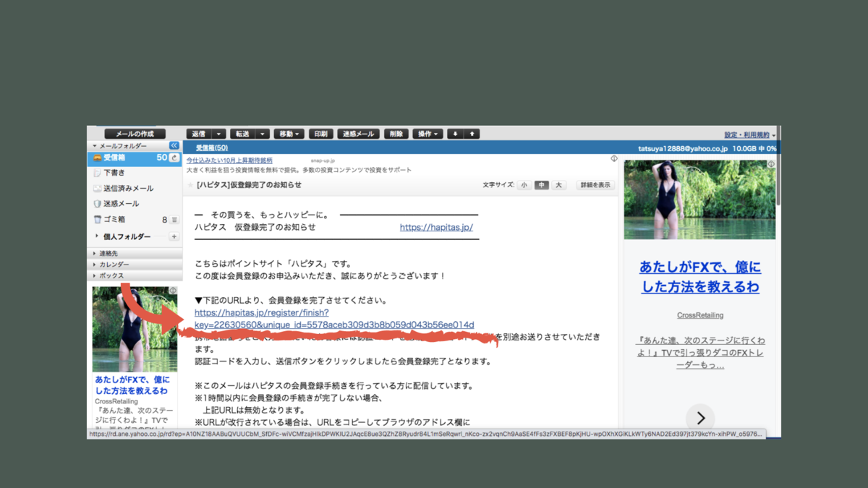Open the left sidebar ad headline link

(132, 385)
